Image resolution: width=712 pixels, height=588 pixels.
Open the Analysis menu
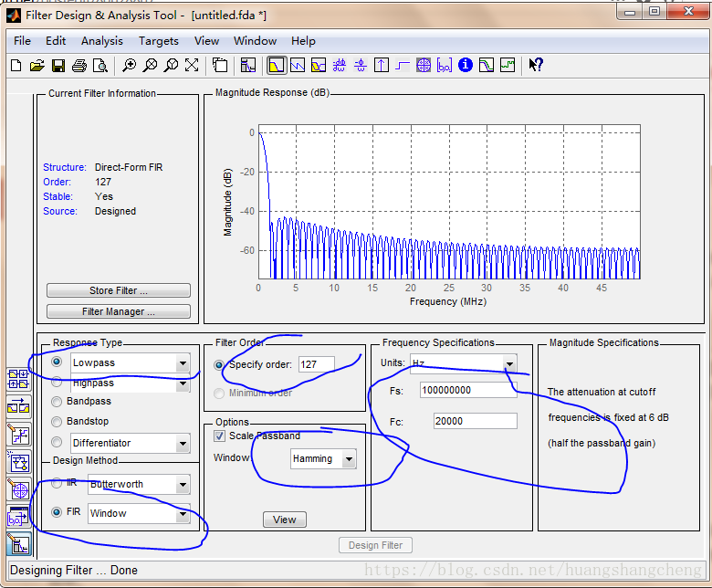[x=102, y=41]
